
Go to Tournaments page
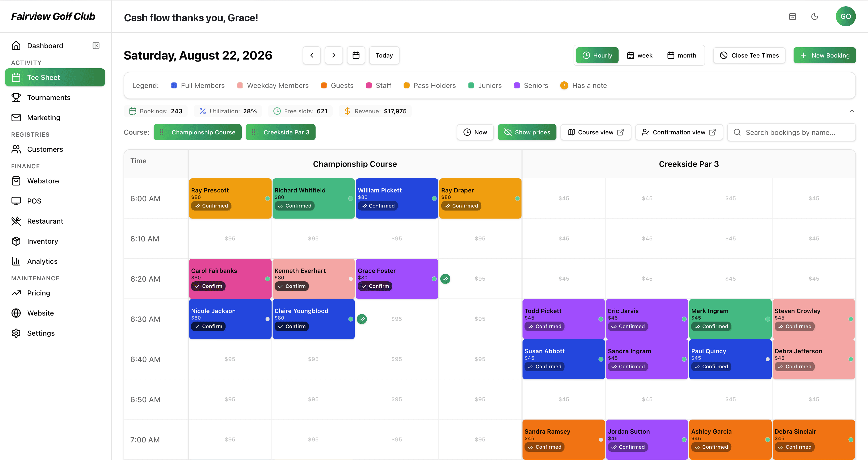click(55, 98)
